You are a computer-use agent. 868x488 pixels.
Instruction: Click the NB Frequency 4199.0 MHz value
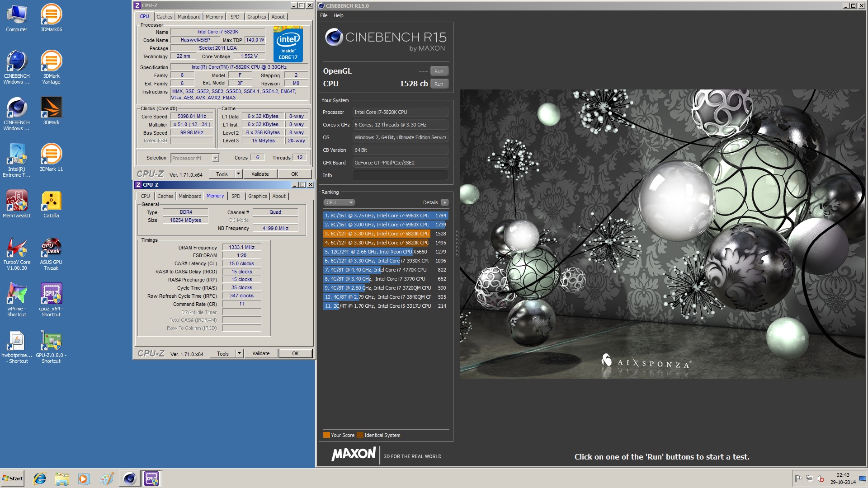(x=275, y=229)
